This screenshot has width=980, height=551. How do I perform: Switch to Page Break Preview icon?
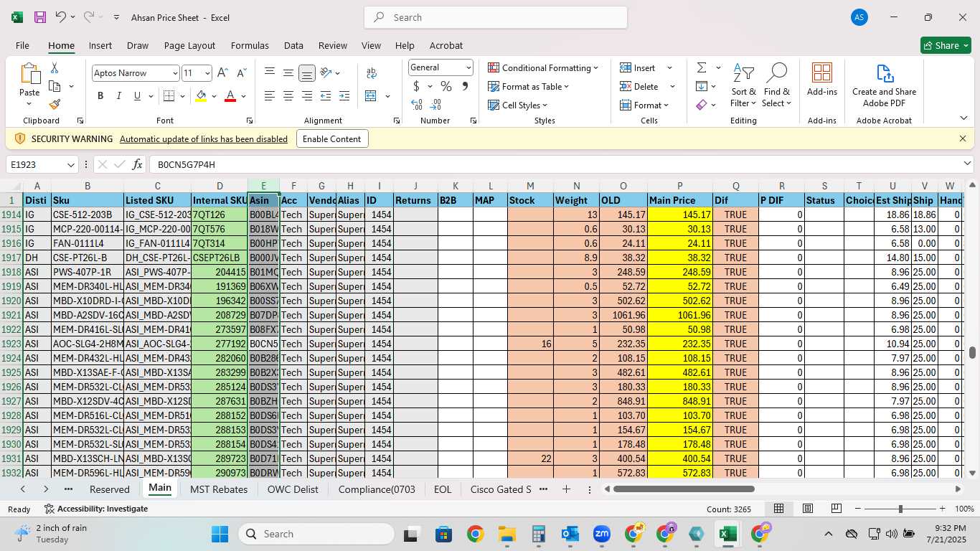[837, 509]
